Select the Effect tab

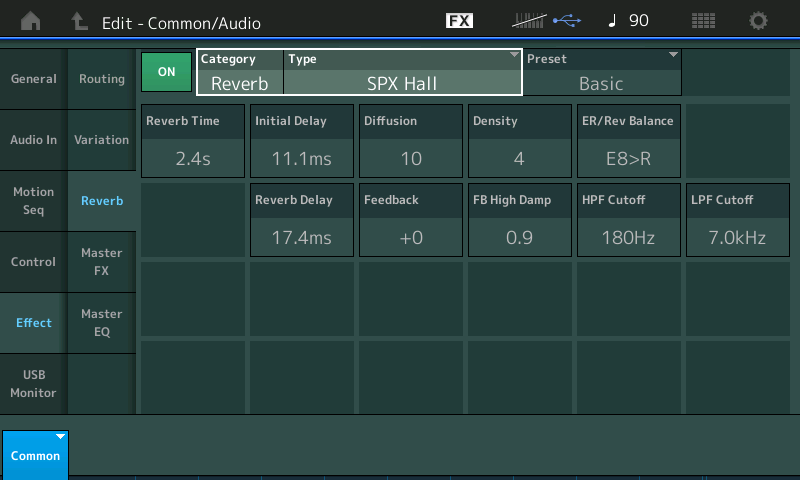point(34,323)
